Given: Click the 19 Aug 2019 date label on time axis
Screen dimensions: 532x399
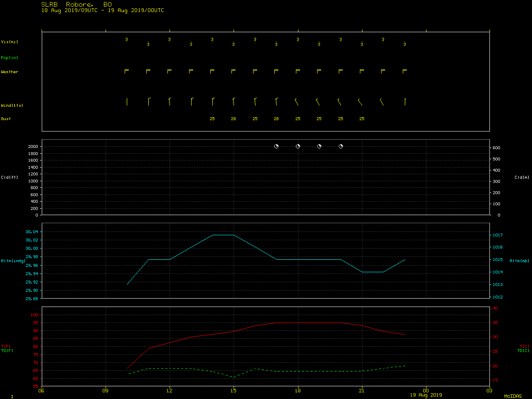Looking at the screenshot, I should 426,395.
